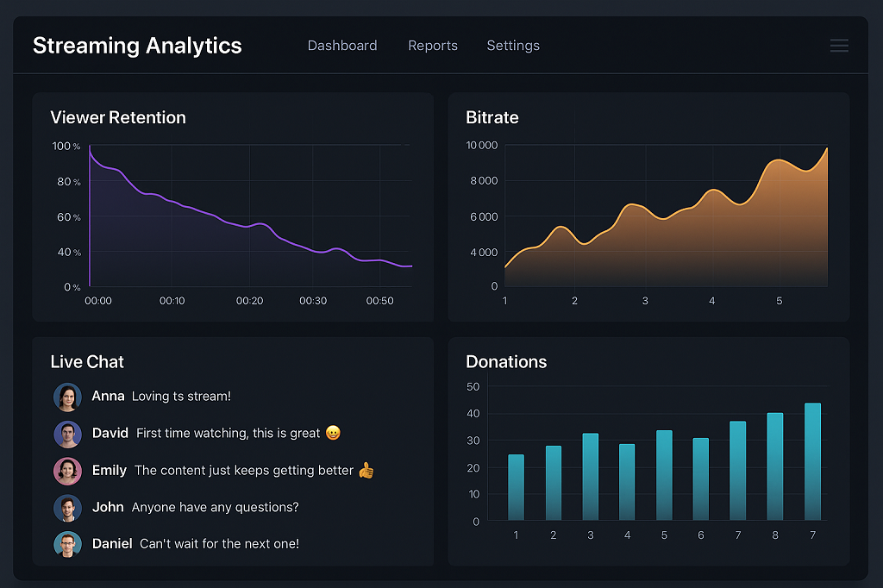The width and height of the screenshot is (883, 588).
Task: Switch to the Reports tab
Action: point(433,46)
